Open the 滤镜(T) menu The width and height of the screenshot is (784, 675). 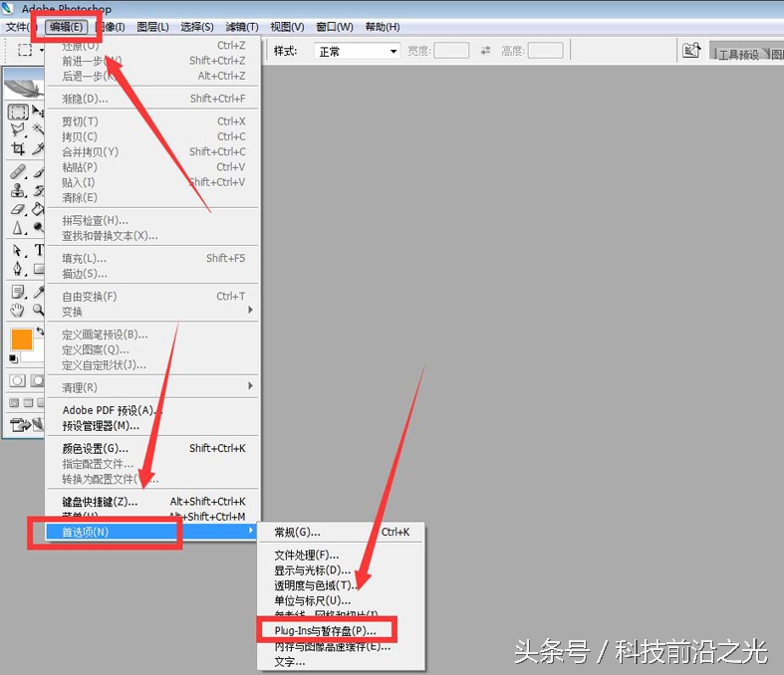(242, 27)
